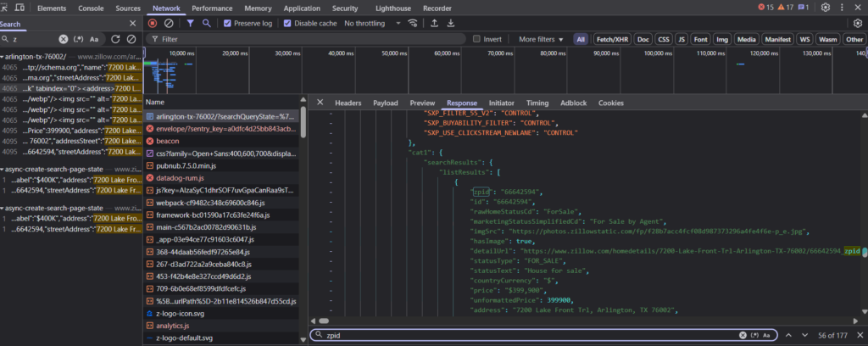This screenshot has height=346, width=868.
Task: Export HAR with download icon
Action: [x=451, y=23]
